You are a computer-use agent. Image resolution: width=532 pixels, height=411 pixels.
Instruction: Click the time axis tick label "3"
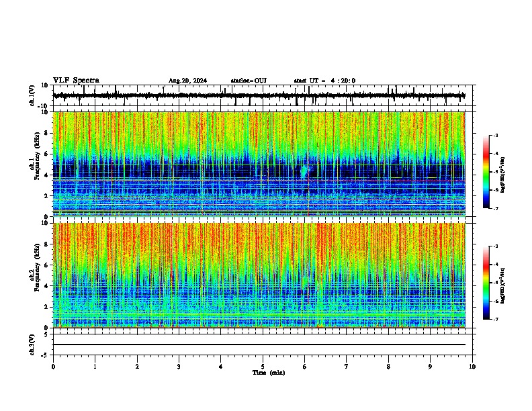179,367
